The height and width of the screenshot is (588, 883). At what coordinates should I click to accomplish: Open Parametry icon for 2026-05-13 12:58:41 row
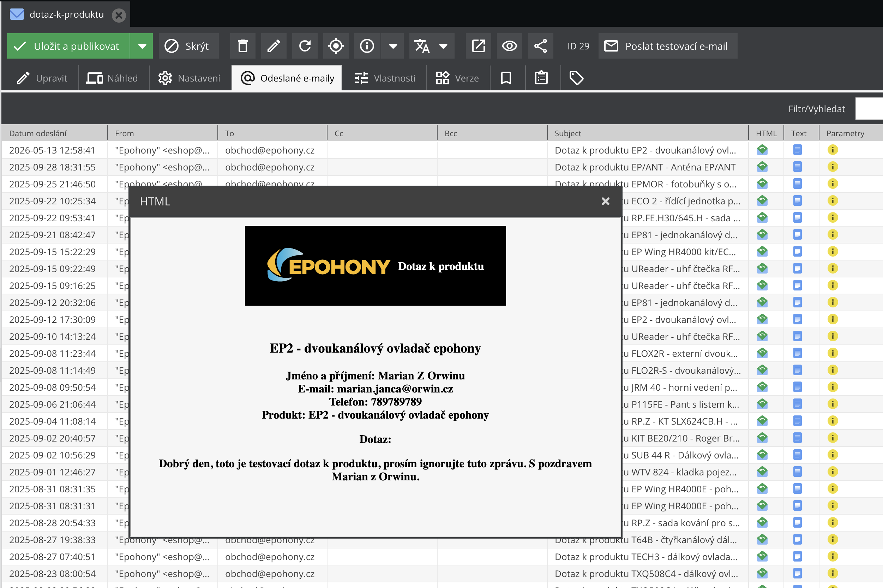(833, 150)
